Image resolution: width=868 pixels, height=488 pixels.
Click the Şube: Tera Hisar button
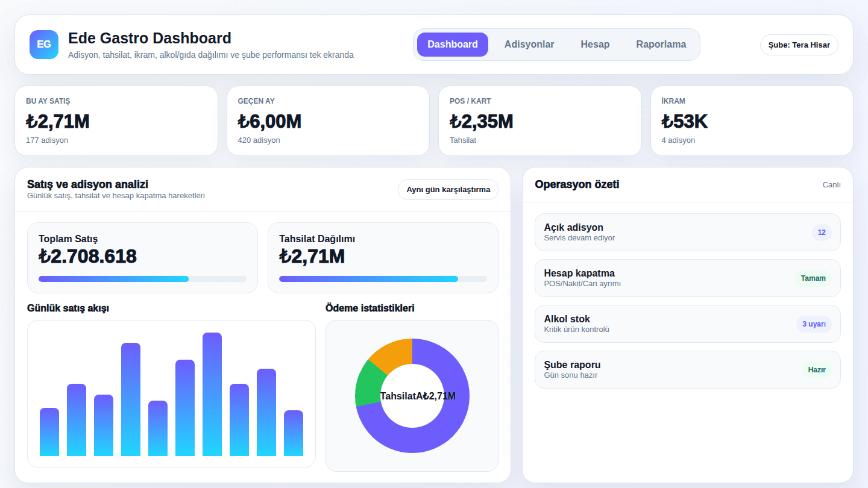coord(799,45)
